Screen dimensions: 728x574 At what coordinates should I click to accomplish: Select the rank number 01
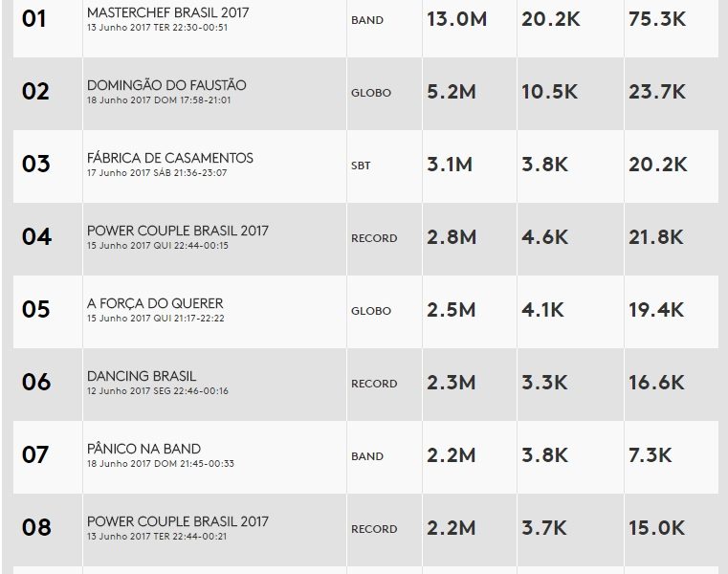coord(34,19)
